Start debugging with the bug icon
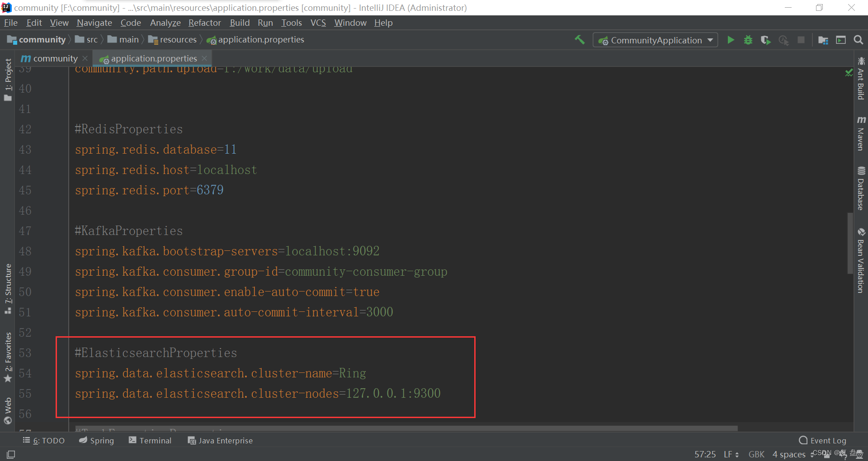This screenshot has width=868, height=461. 748,40
